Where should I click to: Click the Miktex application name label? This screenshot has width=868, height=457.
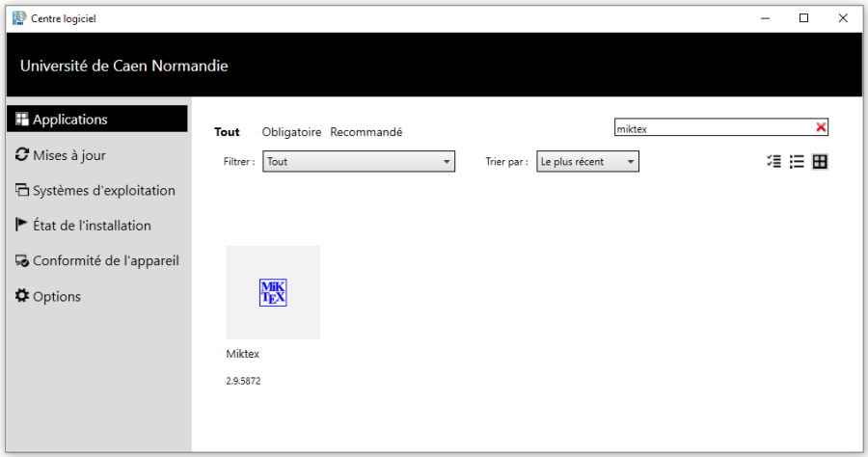tap(243, 354)
